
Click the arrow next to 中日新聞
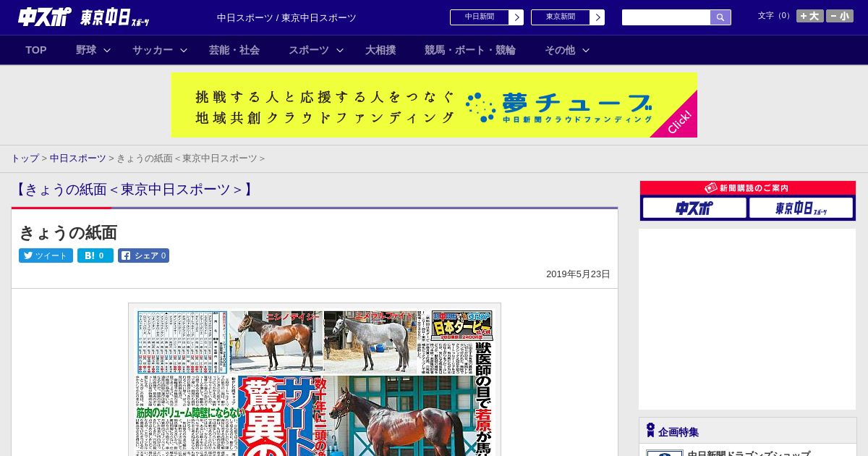tap(516, 17)
